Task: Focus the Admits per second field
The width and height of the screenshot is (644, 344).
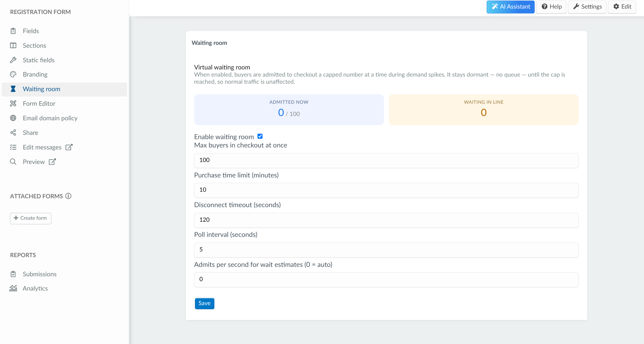Action: tap(386, 279)
